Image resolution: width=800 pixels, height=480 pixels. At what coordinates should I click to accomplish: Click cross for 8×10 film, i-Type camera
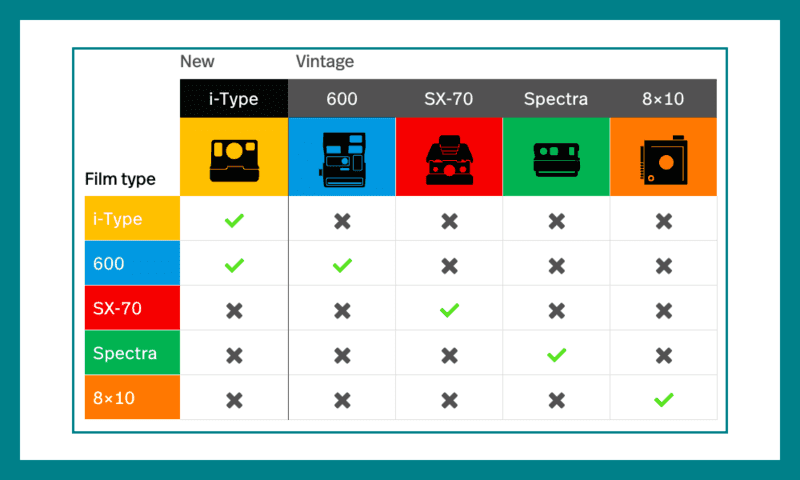[234, 400]
